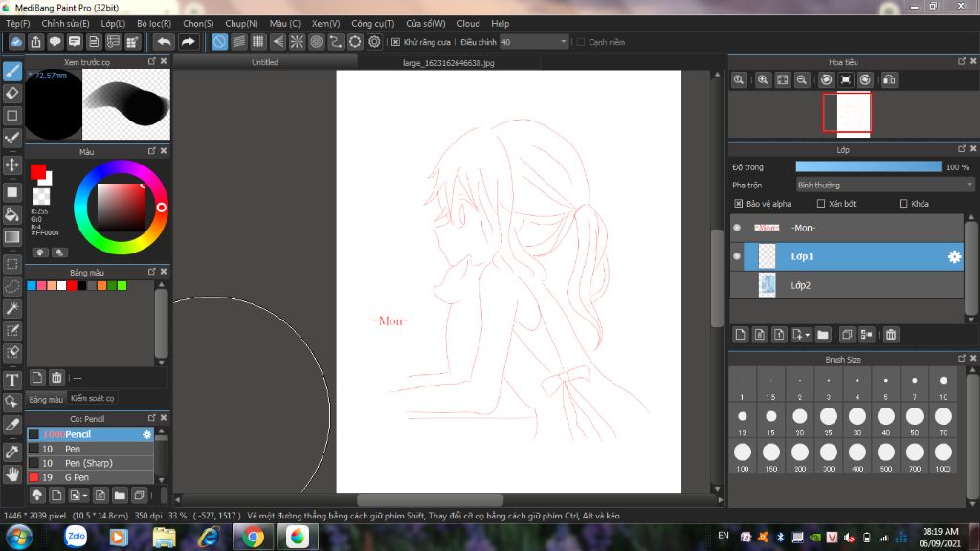Enable the radial snap guide
Viewport: 980px width, 551px height.
coord(297,42)
